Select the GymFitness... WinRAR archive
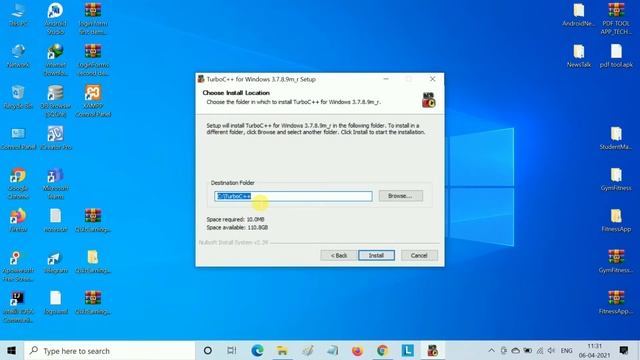640x360 pixels. 616,262
